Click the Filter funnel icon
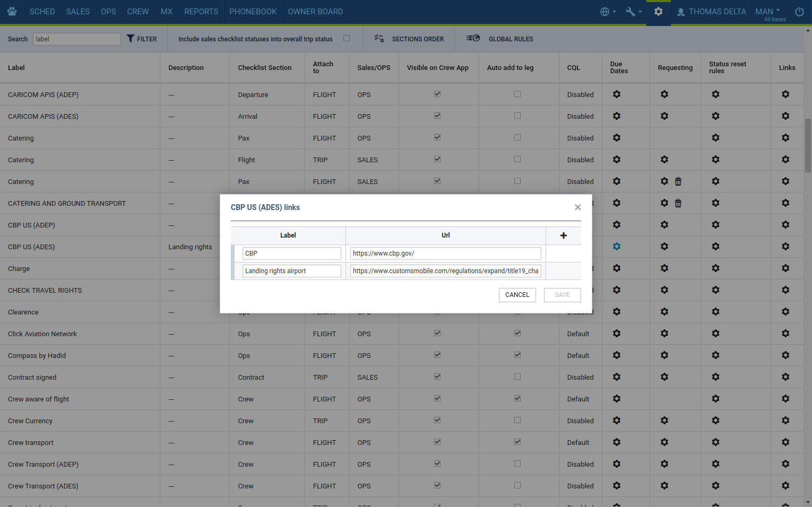 [131, 39]
